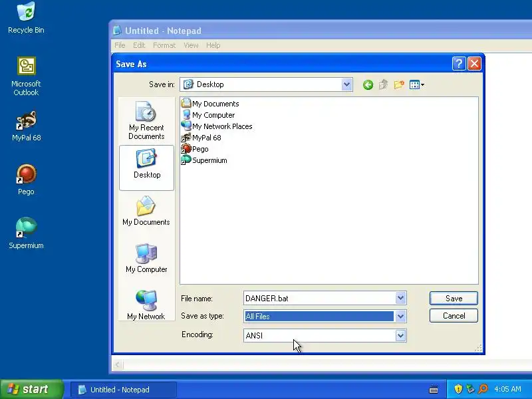Select Pego shortcut in file list
532x399 pixels.
click(195, 149)
